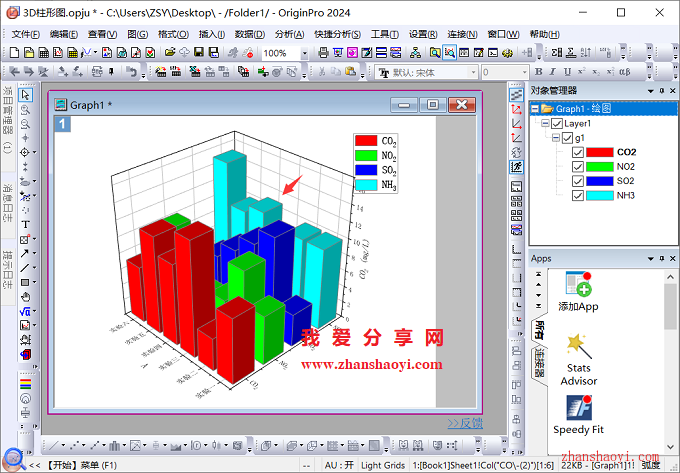Click the Bold formatting button
Image resolution: width=680 pixels, height=473 pixels.
(x=539, y=72)
